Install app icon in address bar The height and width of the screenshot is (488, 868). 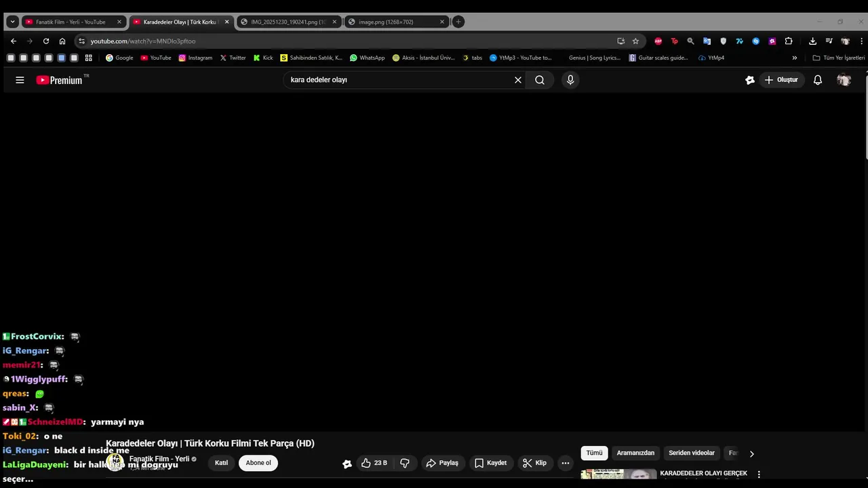click(x=620, y=41)
